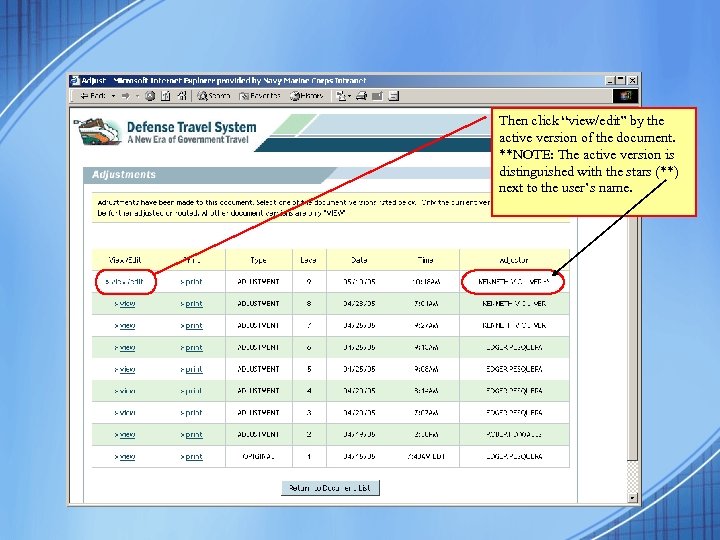720x540 pixels.
Task: View the level 1 original document
Action: 125,456
